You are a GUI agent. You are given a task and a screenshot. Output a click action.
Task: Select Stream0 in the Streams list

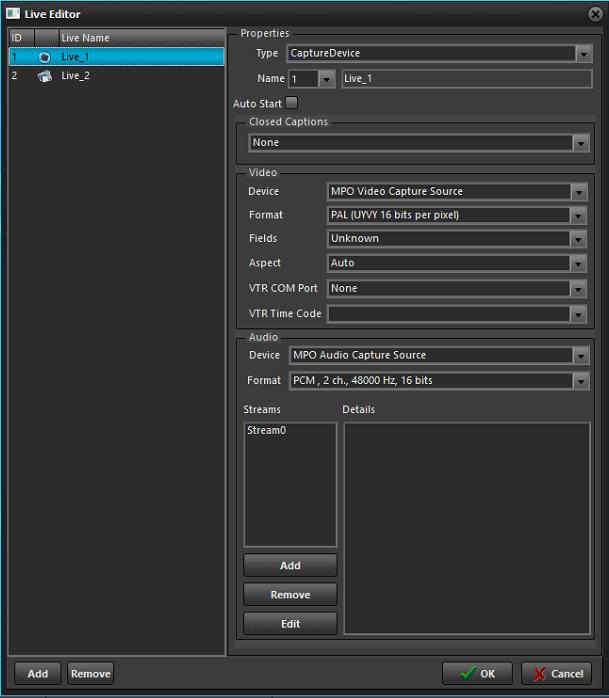point(267,431)
